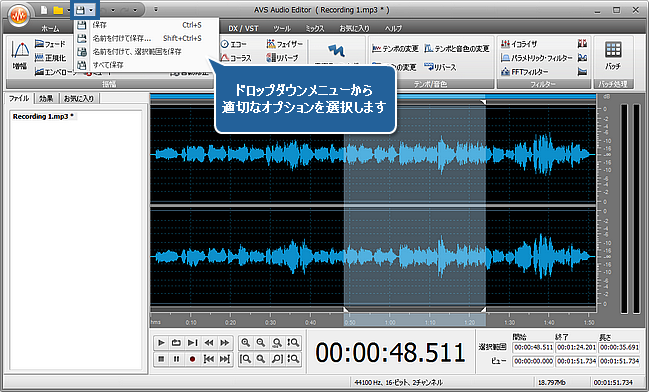Click the large blue zigzag effect icon

(336, 51)
